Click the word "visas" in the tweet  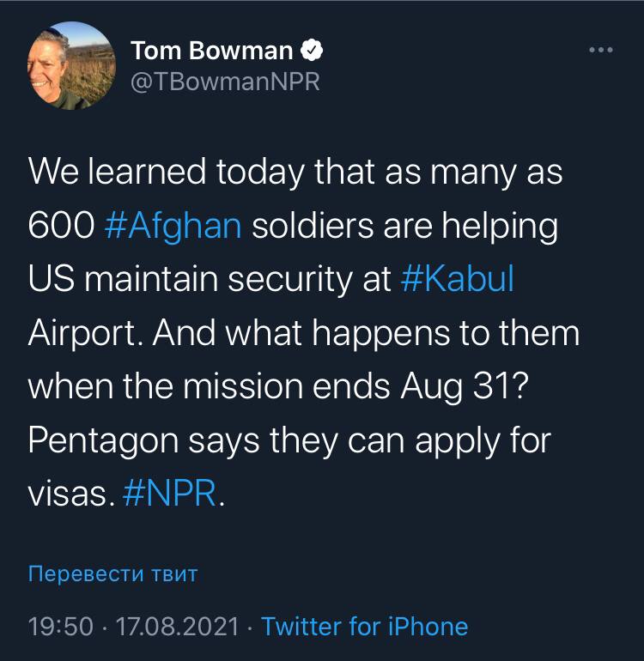coord(69,494)
